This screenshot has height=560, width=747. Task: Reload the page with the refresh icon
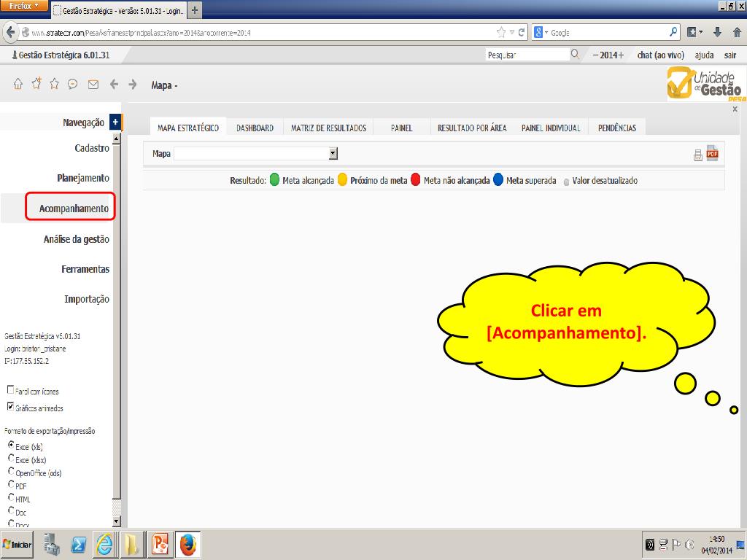pyautogui.click(x=521, y=32)
